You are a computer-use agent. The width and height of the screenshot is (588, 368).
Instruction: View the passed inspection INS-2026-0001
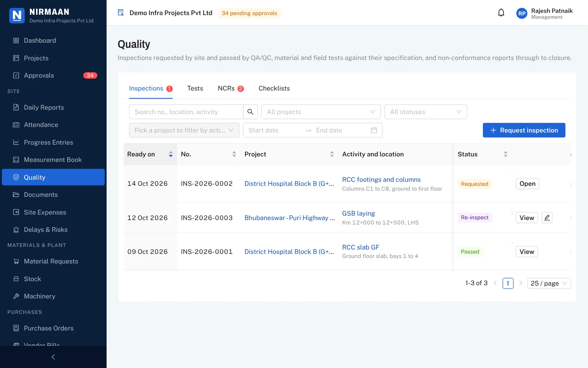tap(527, 252)
